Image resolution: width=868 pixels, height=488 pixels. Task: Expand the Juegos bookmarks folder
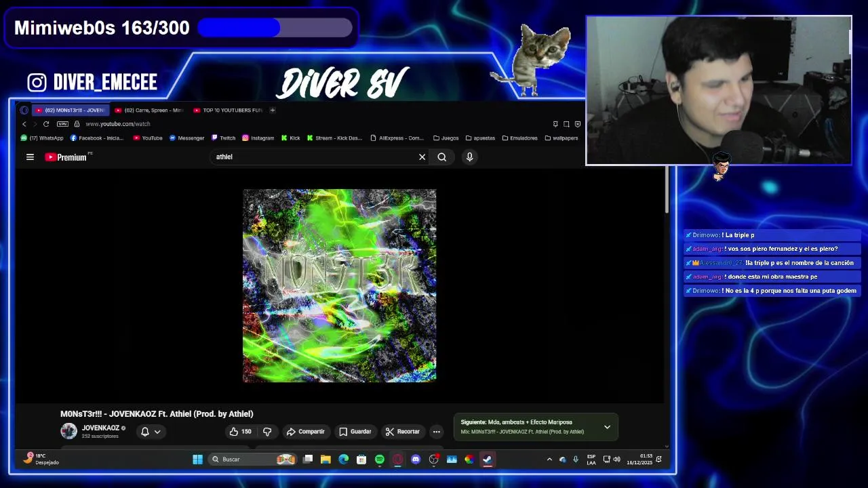point(446,138)
